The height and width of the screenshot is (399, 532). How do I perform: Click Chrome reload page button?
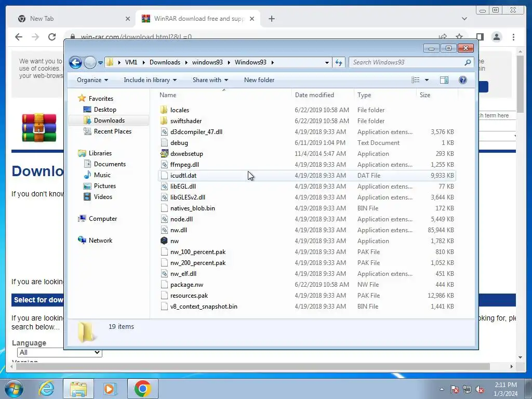tap(51, 37)
